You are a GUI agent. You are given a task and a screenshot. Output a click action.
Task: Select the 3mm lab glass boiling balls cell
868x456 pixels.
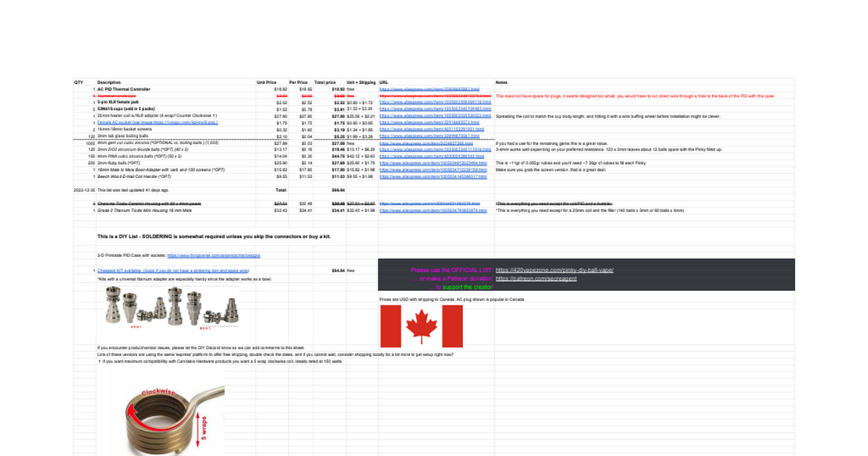(x=122, y=135)
